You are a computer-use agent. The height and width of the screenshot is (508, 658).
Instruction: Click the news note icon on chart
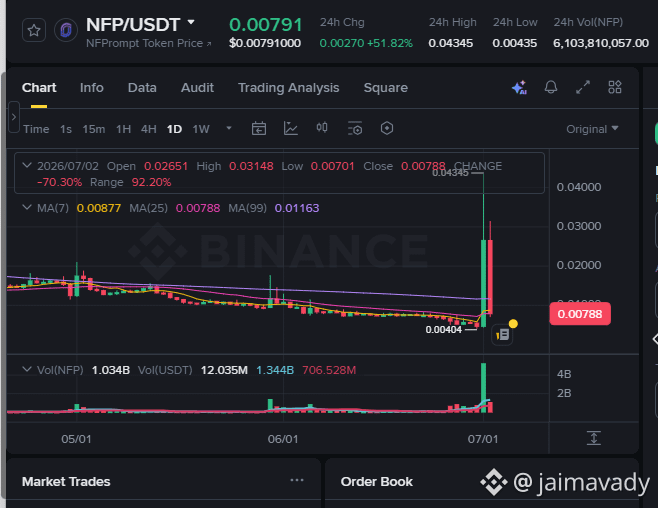[x=502, y=335]
